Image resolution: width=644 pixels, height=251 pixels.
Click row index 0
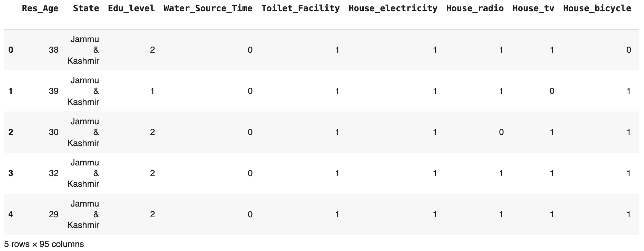point(11,50)
